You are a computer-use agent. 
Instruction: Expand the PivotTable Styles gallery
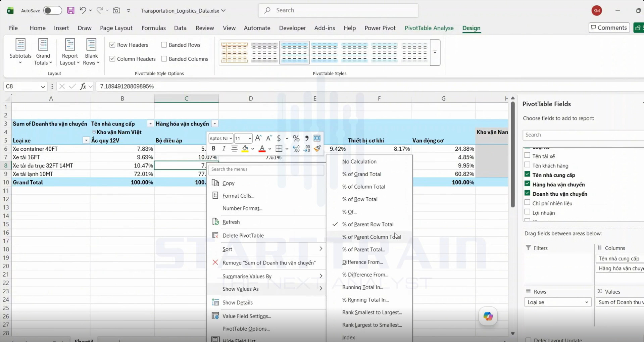click(435, 52)
